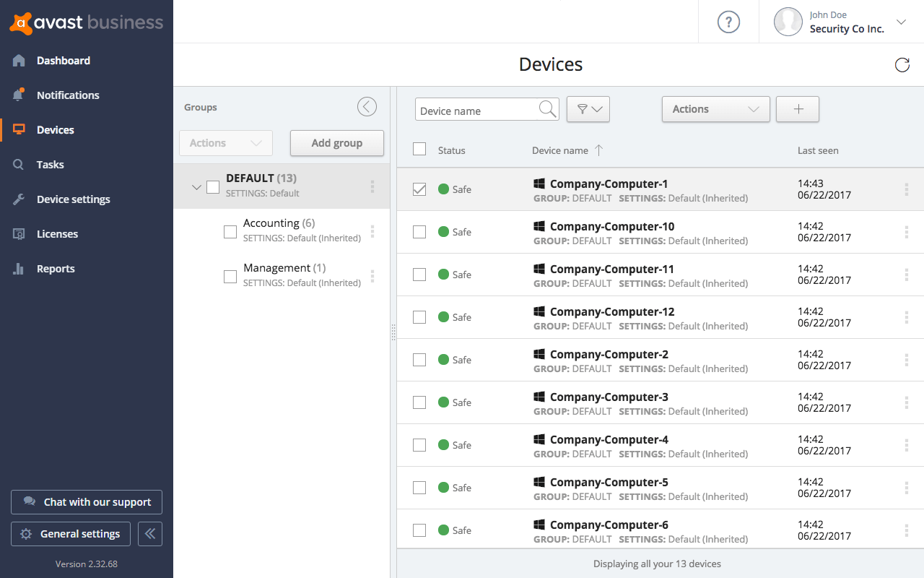Go to the Tasks section
Viewport: 924px width, 578px height.
(x=51, y=164)
